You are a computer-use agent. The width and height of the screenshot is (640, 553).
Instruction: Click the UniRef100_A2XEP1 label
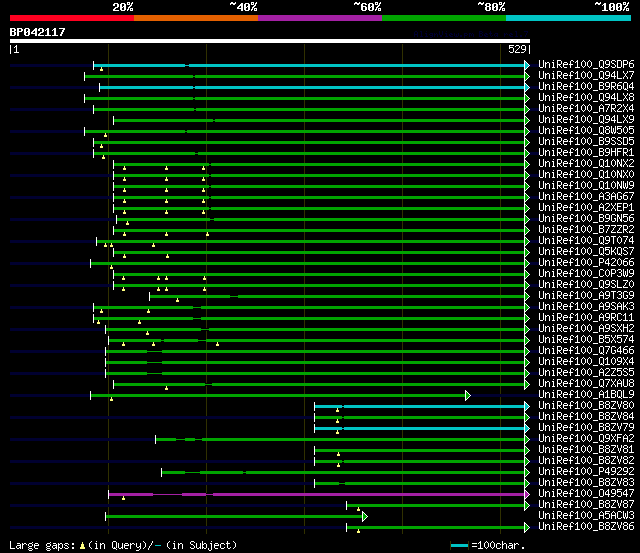click(586, 208)
